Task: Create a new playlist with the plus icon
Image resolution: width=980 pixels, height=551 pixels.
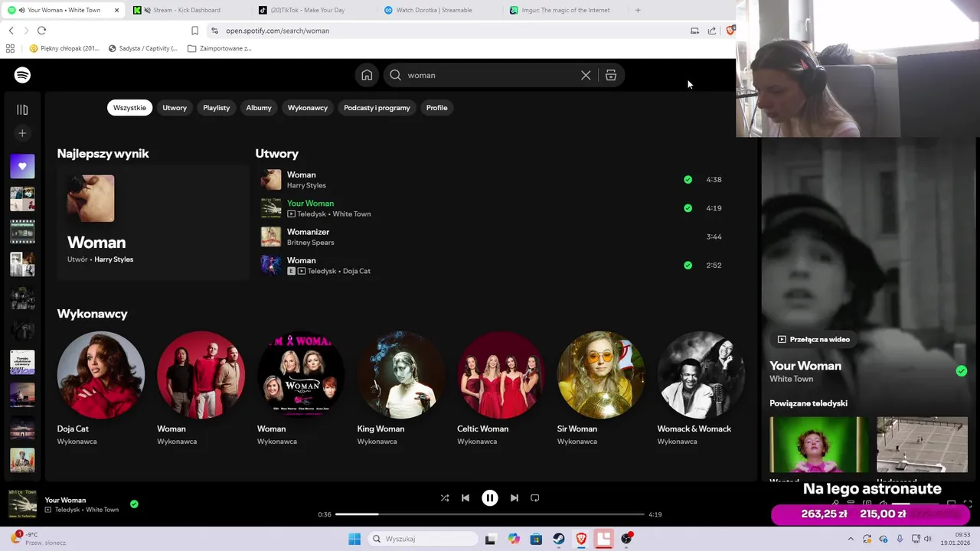Action: coord(22,133)
